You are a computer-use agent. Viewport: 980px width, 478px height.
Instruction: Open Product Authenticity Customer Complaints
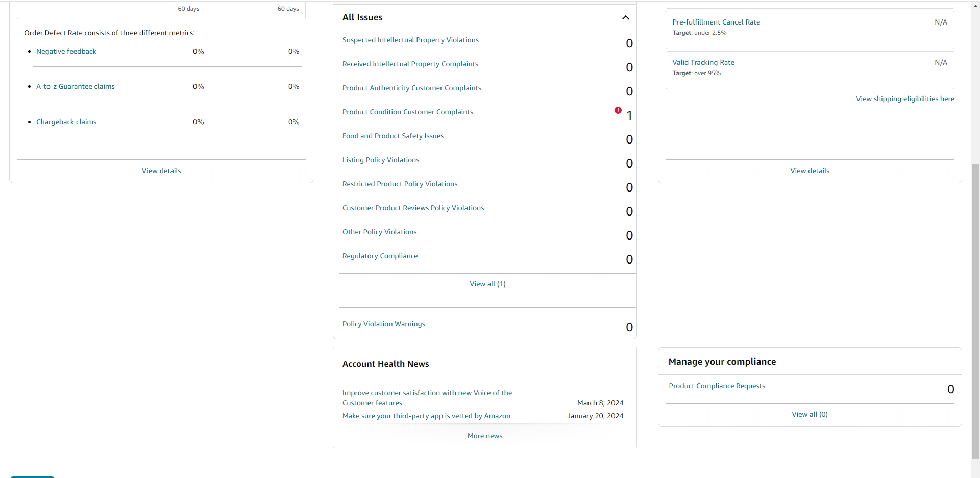(412, 88)
